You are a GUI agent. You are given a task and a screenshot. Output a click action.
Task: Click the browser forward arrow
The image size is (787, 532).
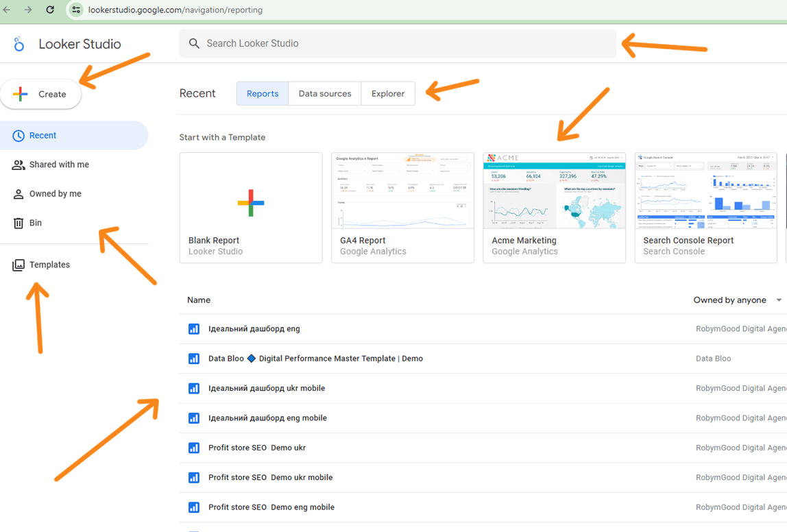tap(28, 10)
